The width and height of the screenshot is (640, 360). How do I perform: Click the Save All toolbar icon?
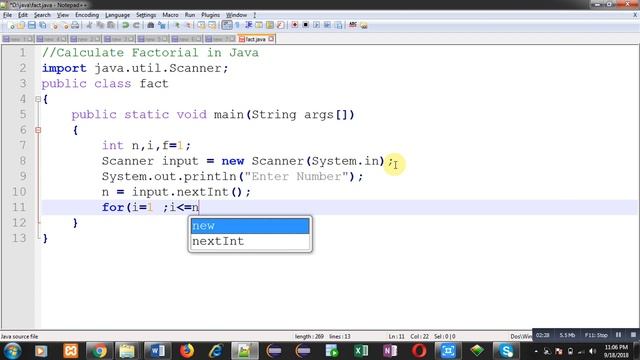[x=42, y=25]
